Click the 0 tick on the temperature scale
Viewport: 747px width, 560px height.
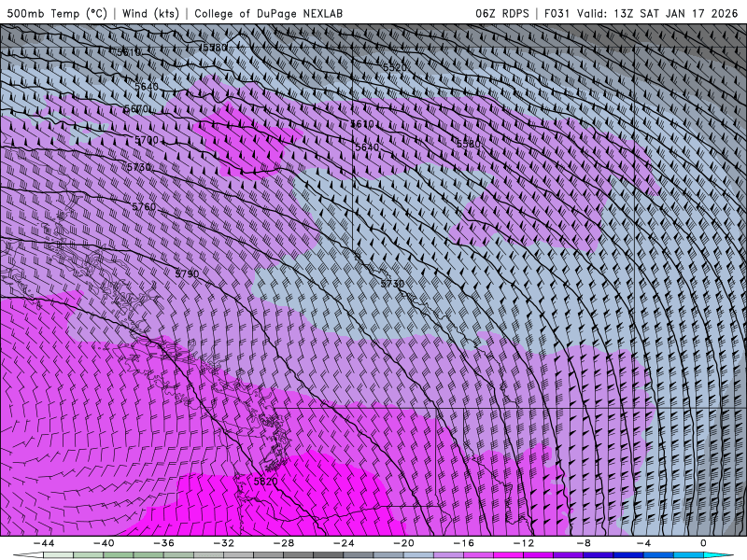[703, 543]
